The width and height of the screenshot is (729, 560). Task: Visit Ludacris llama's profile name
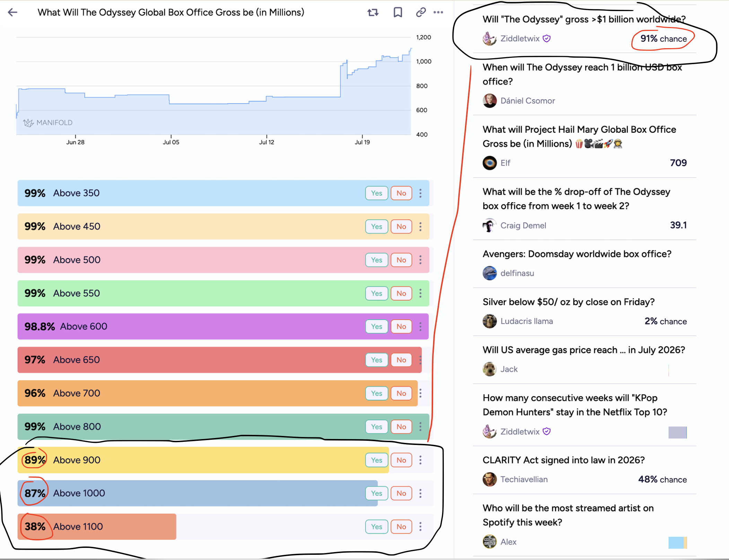click(x=527, y=321)
